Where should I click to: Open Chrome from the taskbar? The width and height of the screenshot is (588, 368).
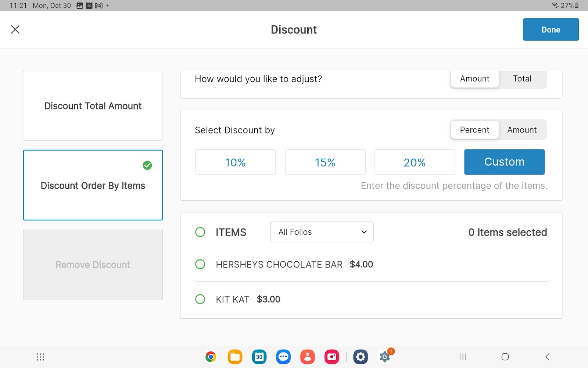pyautogui.click(x=211, y=357)
